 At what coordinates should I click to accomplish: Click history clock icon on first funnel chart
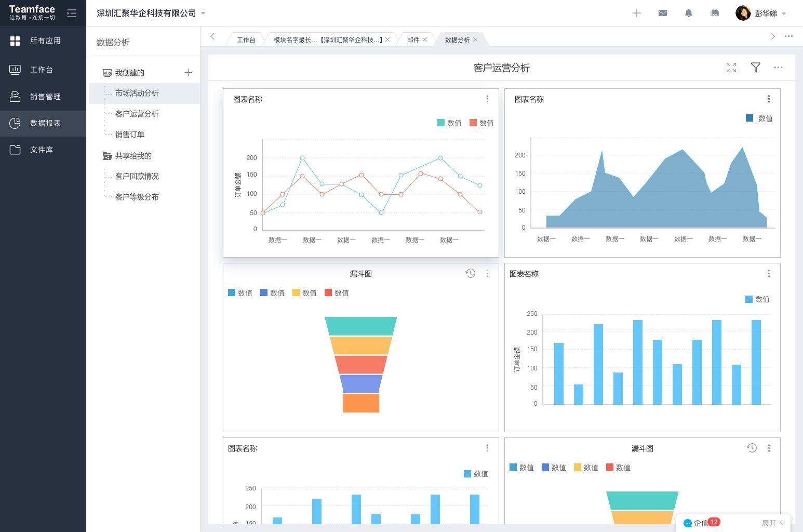point(471,273)
